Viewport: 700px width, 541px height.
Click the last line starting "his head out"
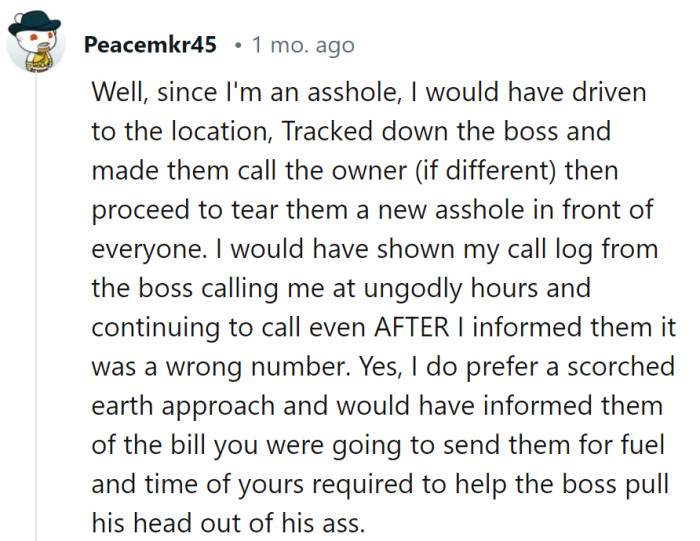pyautogui.click(x=228, y=523)
